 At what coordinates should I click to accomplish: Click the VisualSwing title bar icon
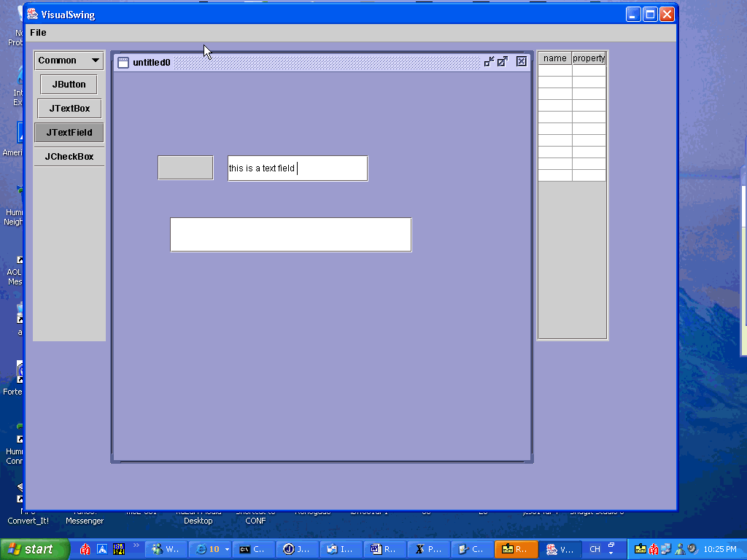pyautogui.click(x=33, y=15)
